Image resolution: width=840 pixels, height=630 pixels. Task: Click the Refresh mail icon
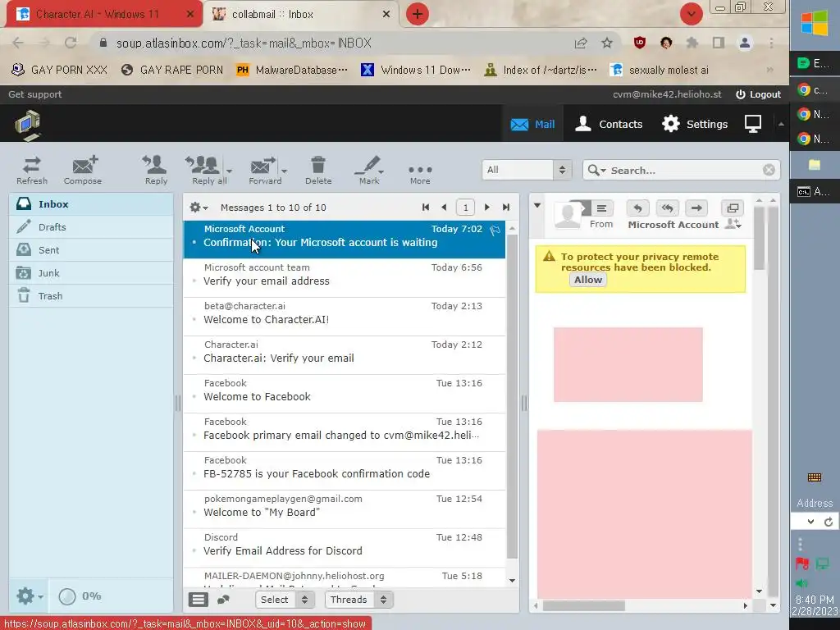(x=32, y=171)
